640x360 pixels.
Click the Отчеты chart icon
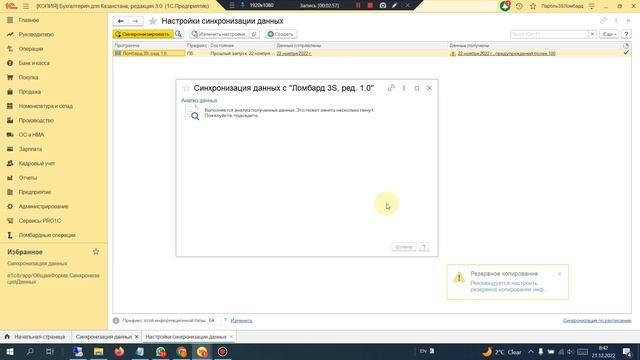point(10,178)
